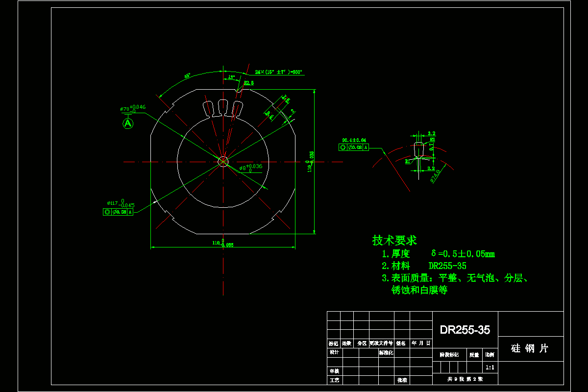Select the 'R2' radius label in detail view

[x=433, y=140]
